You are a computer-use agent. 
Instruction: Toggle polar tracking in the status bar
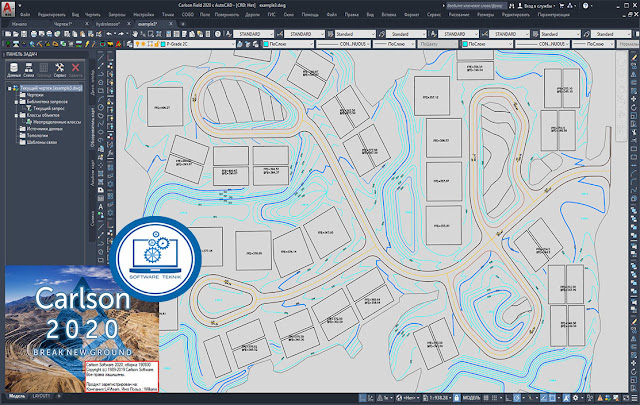(517, 397)
